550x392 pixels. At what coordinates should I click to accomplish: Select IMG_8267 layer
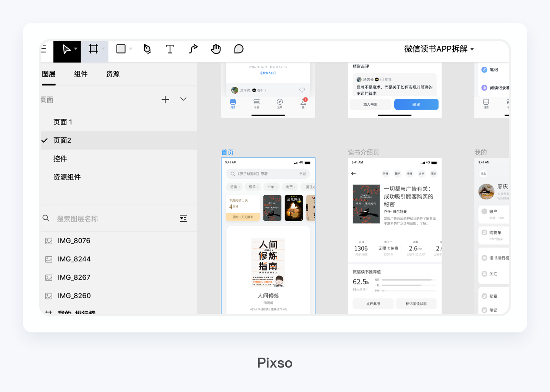coord(119,277)
